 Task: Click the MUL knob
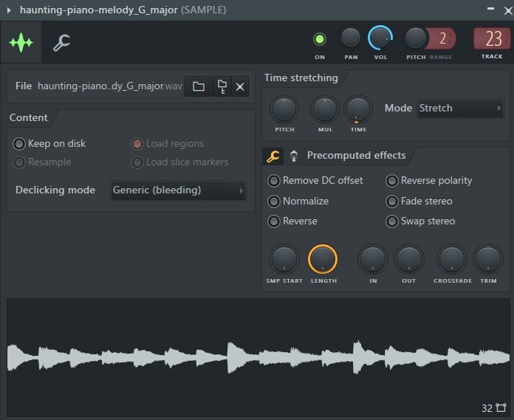tap(325, 110)
